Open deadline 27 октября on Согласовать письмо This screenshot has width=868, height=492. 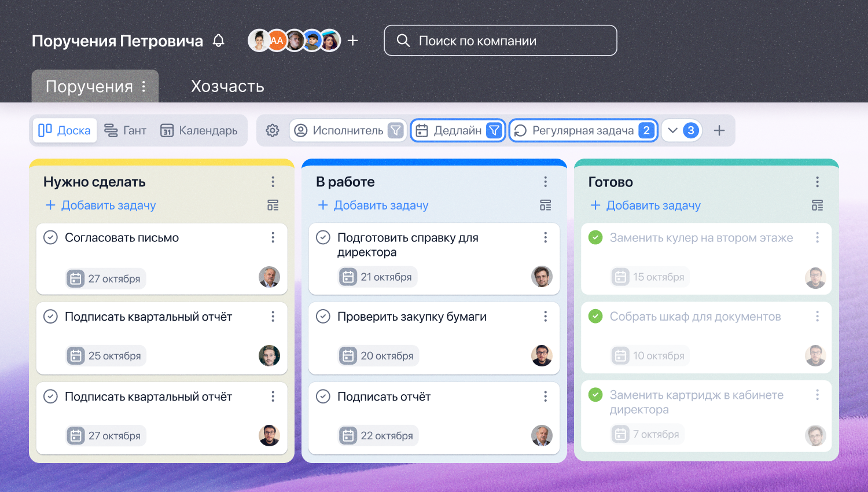[106, 278]
